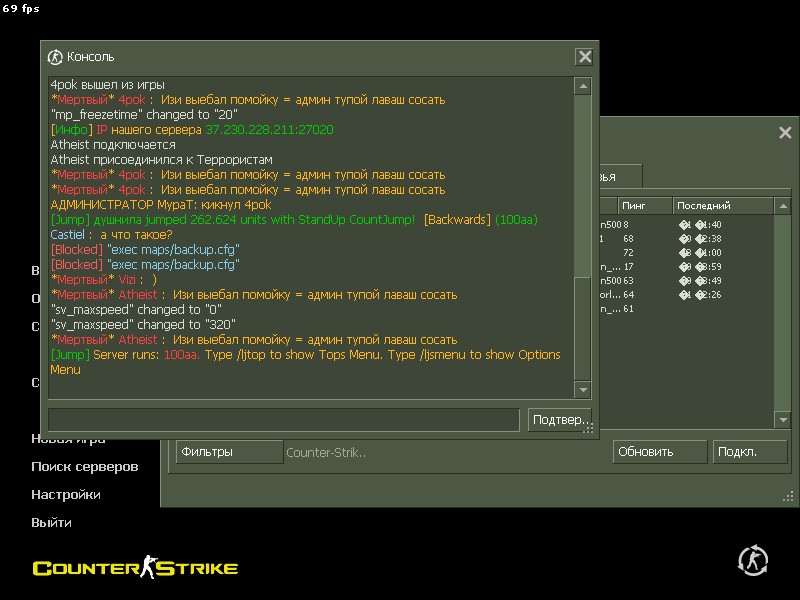This screenshot has width=800, height=600.
Task: Click the server IP 37.230.228.211:27020 text
Action: 269,130
